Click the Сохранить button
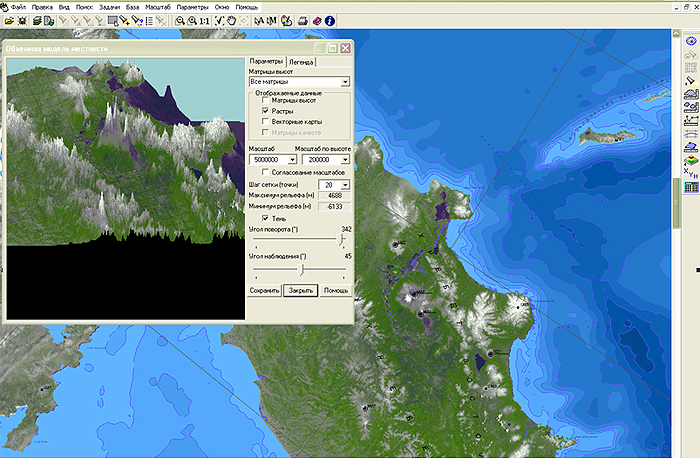700x459 pixels. point(264,290)
